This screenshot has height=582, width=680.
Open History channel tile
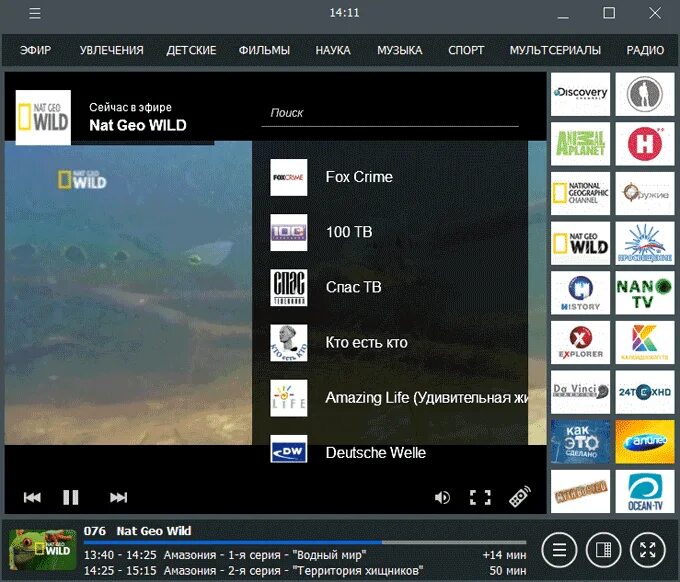580,293
